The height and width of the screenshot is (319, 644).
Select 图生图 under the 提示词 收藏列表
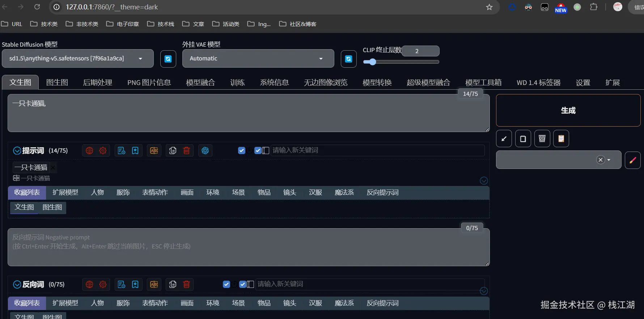tap(52, 207)
